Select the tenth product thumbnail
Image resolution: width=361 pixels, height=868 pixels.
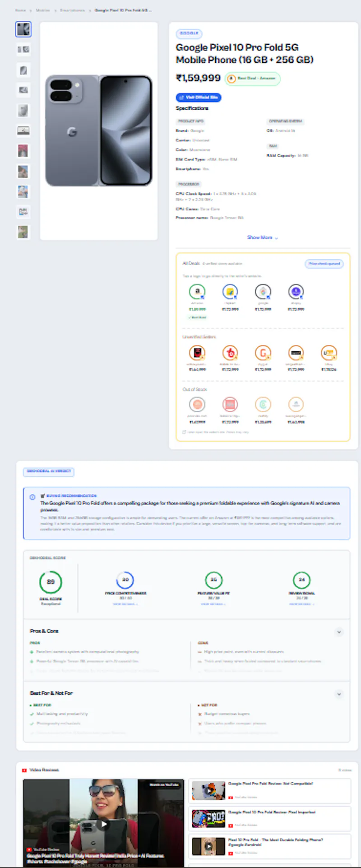pos(23,211)
